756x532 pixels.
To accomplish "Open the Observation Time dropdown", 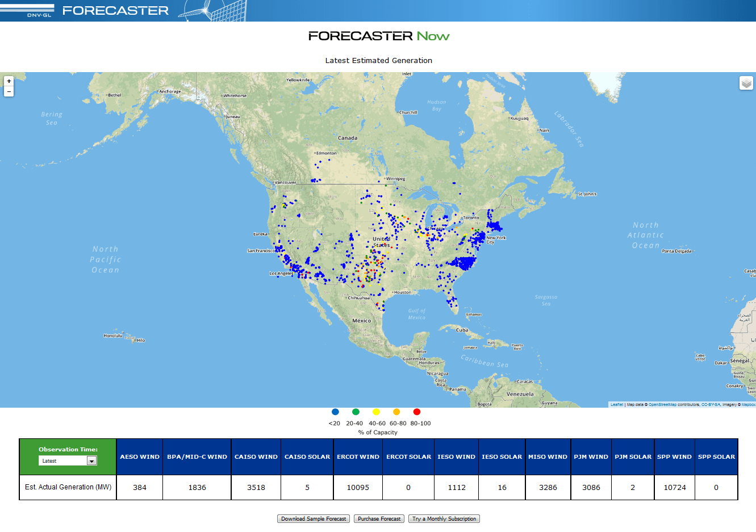I will [91, 461].
